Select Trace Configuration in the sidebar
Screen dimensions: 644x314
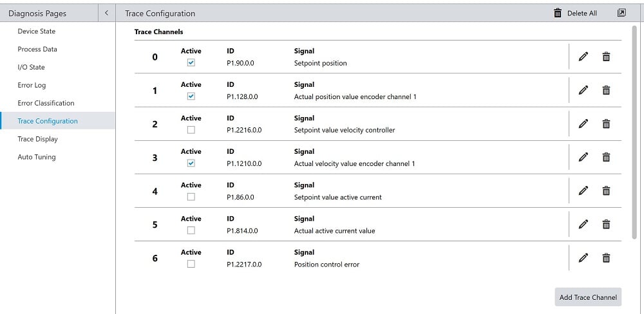[x=57, y=121]
